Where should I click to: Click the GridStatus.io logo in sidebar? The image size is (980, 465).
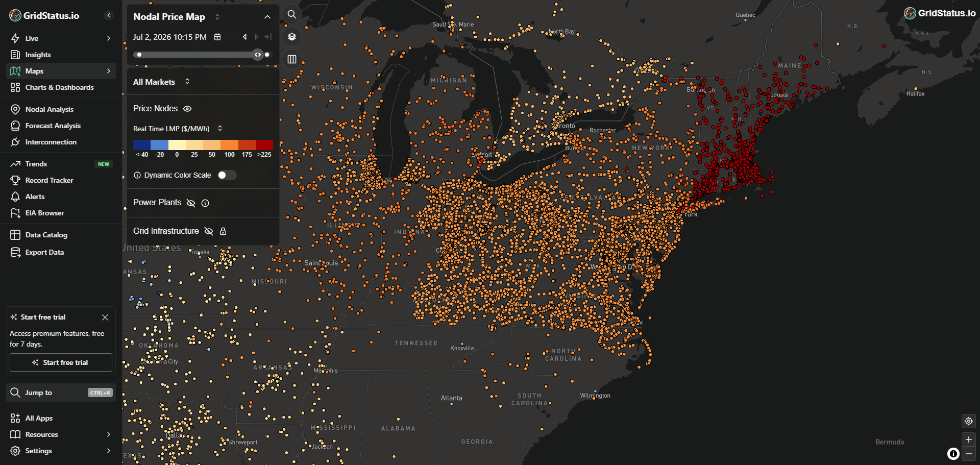[44, 15]
